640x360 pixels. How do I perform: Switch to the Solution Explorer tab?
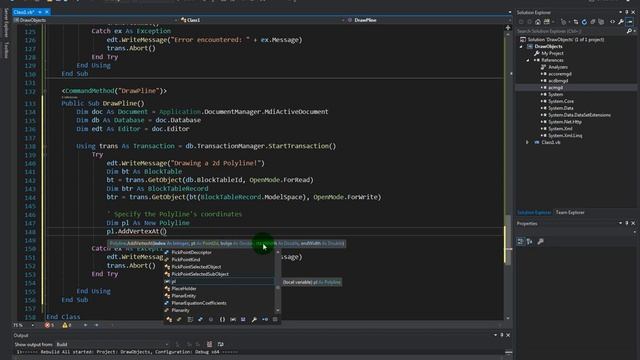[x=534, y=213]
